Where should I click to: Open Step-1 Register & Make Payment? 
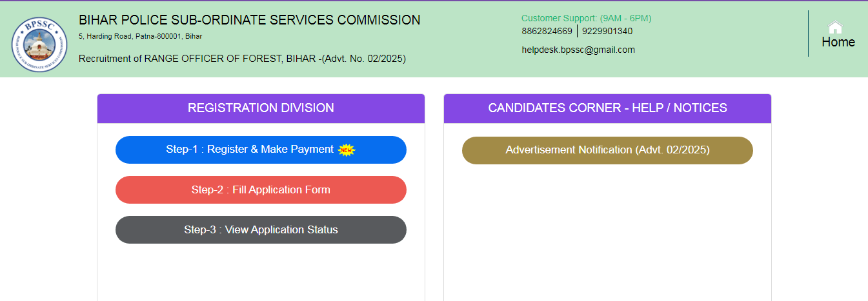250,150
